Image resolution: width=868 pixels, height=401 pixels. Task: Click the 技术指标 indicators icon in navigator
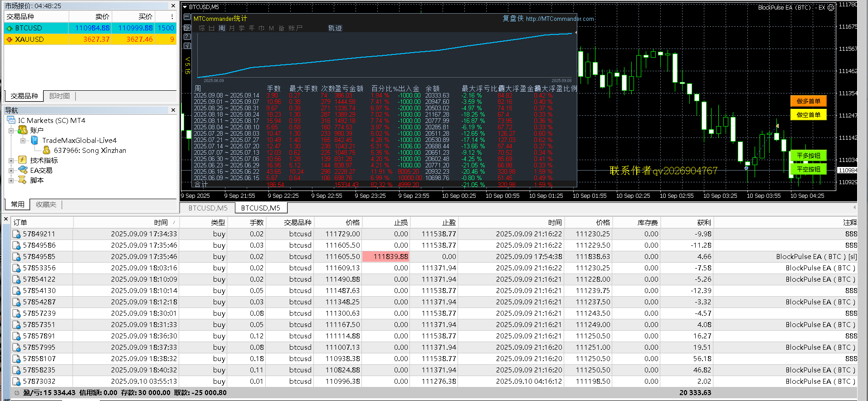[x=23, y=160]
